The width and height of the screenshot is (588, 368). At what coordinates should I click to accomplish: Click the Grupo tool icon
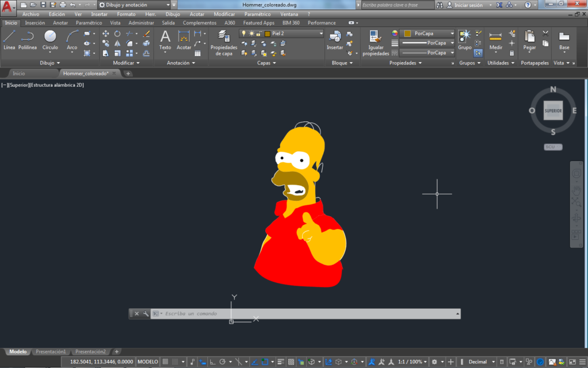[465, 40]
